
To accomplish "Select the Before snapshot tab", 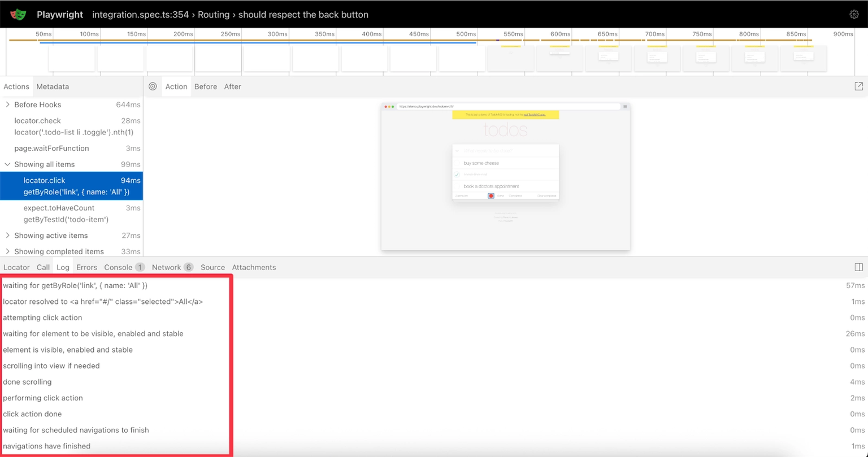I will click(x=206, y=86).
